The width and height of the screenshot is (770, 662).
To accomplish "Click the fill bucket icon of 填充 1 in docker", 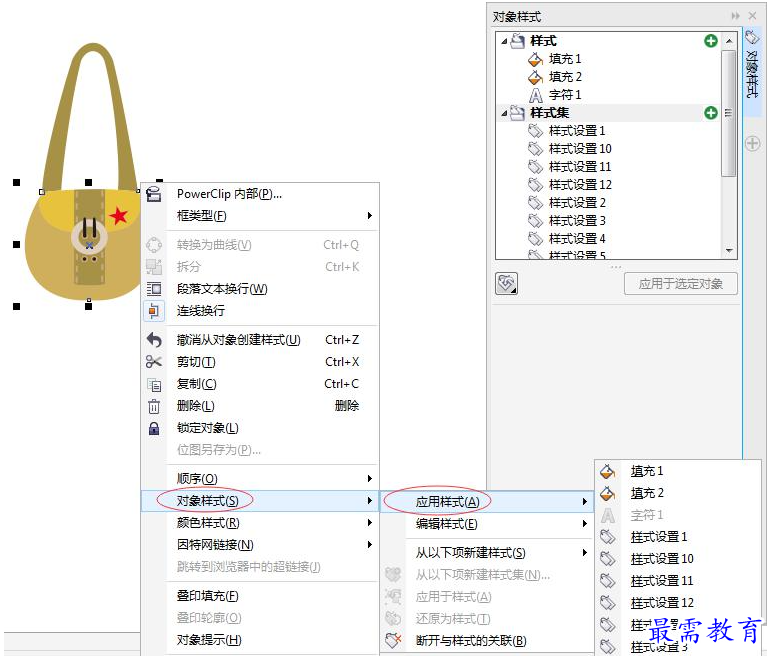I will [x=535, y=59].
